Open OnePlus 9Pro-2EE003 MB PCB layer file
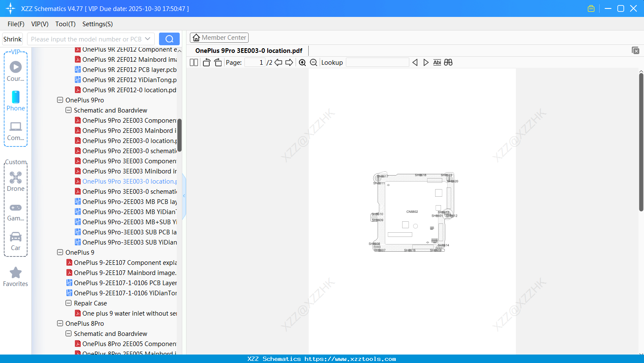The image size is (644, 363). point(126,202)
